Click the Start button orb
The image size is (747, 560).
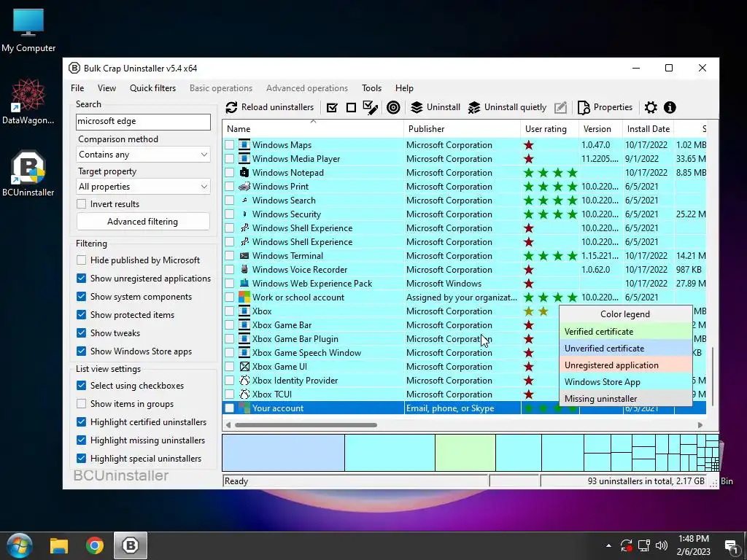tap(19, 545)
